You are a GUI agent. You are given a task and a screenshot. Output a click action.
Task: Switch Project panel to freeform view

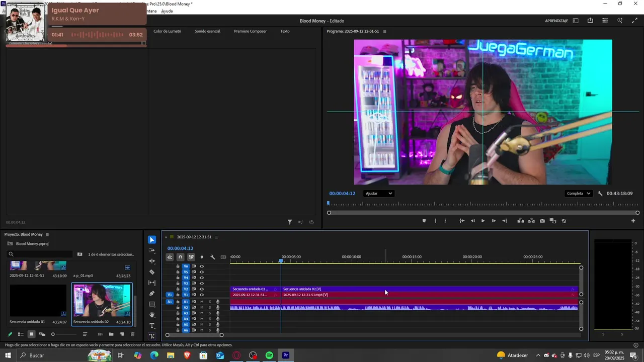click(x=42, y=334)
